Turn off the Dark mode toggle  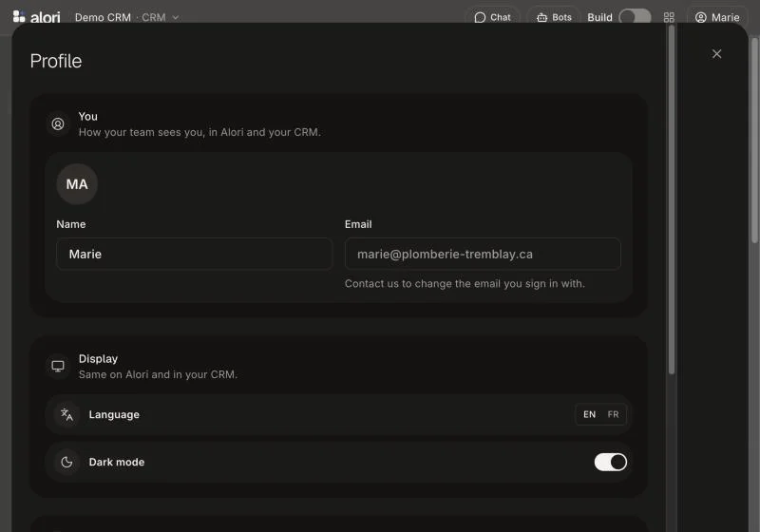point(610,463)
